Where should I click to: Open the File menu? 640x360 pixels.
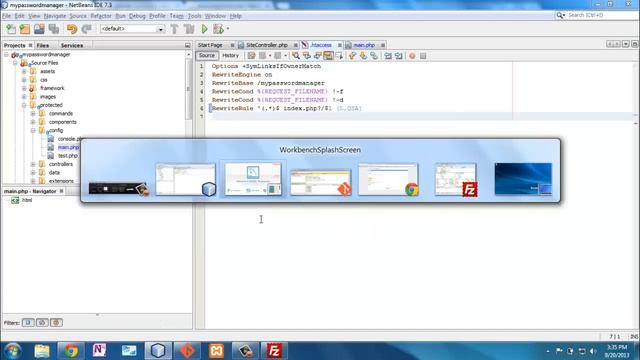[x=7, y=16]
